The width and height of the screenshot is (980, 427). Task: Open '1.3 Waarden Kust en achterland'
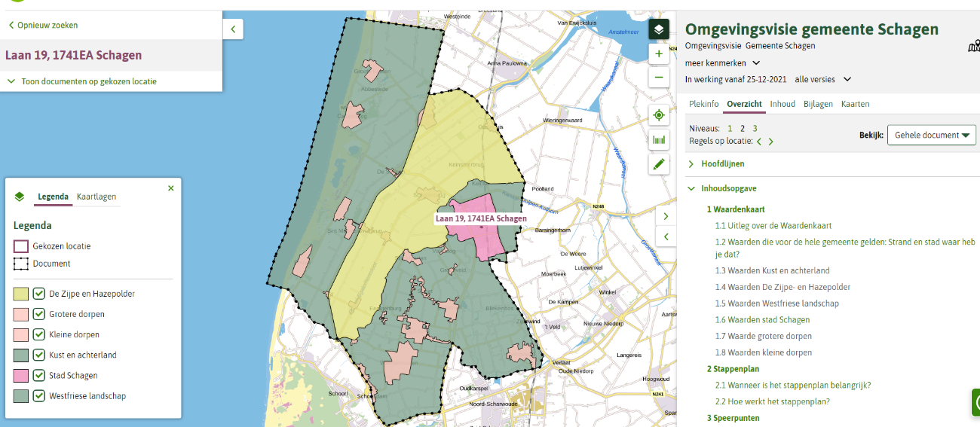(x=773, y=270)
